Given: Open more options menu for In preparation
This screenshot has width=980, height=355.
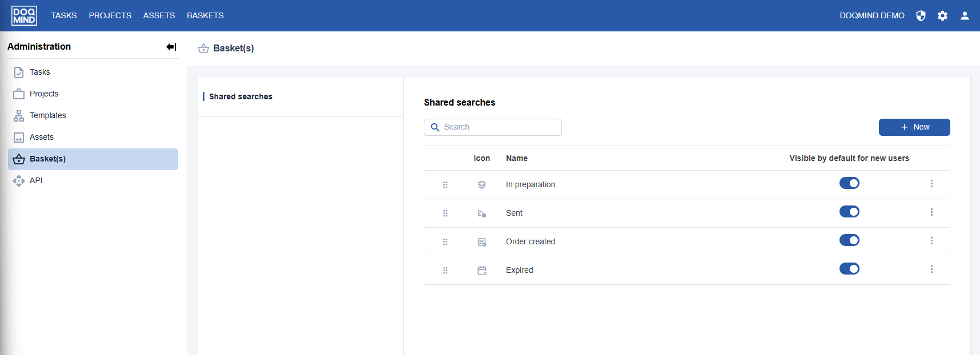Looking at the screenshot, I should tap(931, 184).
